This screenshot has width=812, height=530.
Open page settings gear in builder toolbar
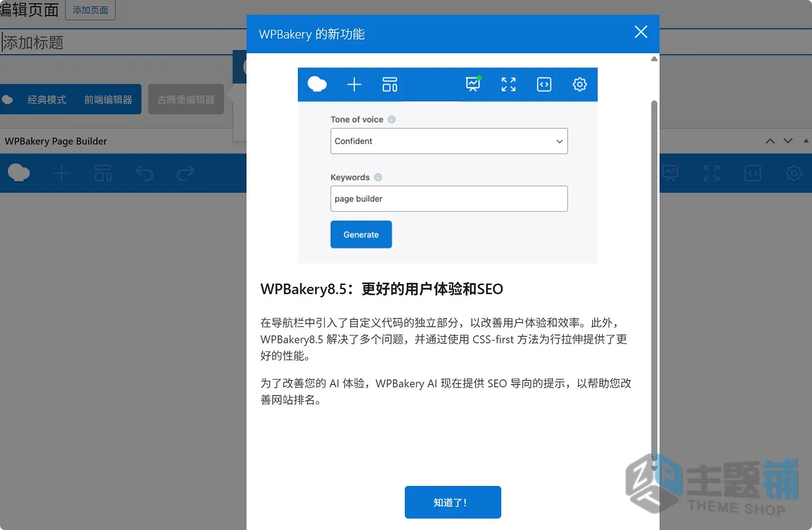click(794, 173)
